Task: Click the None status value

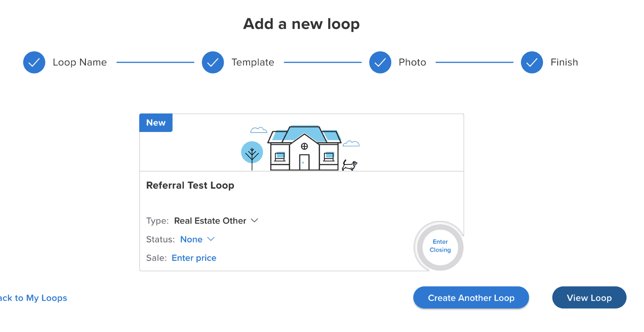Action: [x=191, y=239]
